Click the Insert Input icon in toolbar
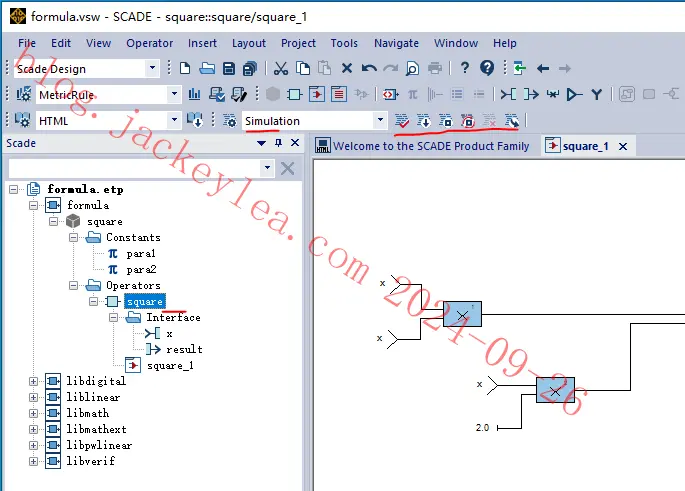Image resolution: width=685 pixels, height=491 pixels. (509, 94)
